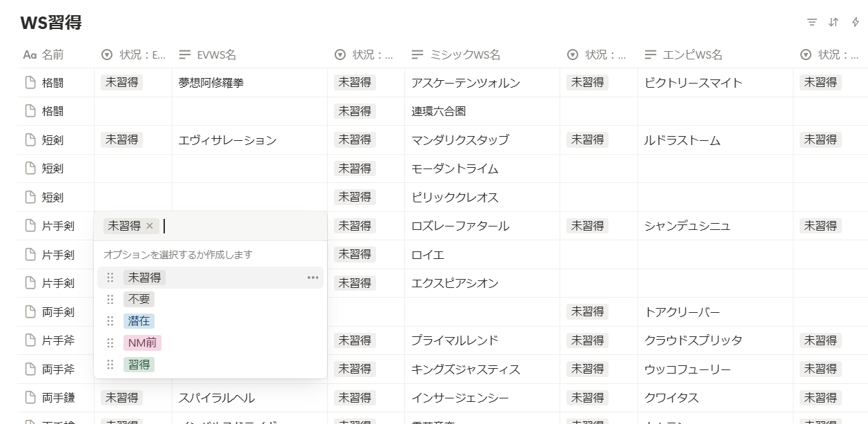Open the 名前 column header menu
The height and width of the screenshot is (424, 868).
tap(55, 55)
